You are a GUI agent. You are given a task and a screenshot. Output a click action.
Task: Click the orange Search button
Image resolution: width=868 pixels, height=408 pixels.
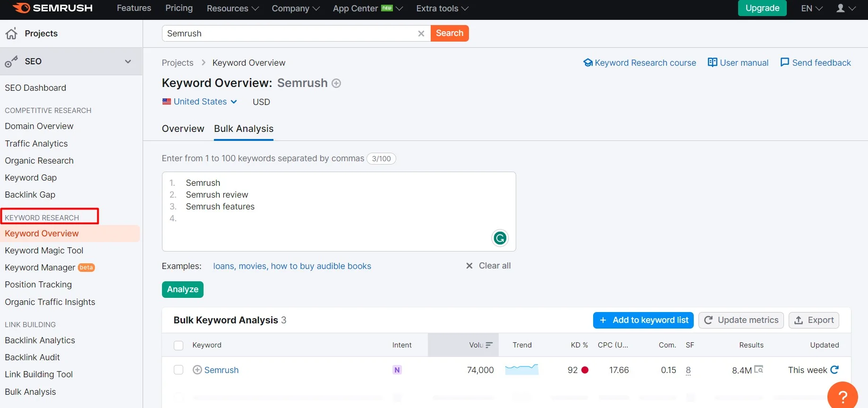pyautogui.click(x=450, y=33)
